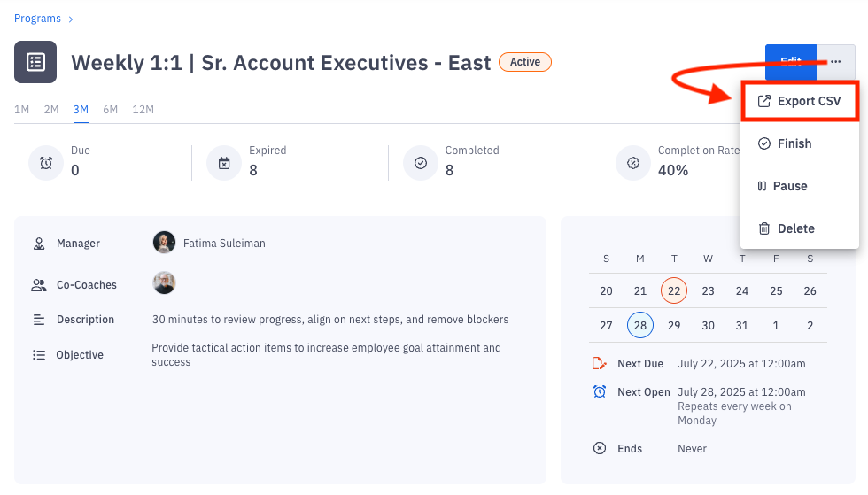Select day 22 on the calendar
868x495 pixels.
click(674, 290)
